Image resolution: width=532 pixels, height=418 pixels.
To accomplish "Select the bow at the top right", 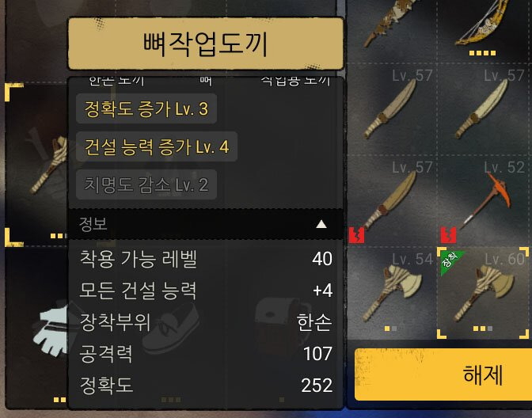I will (x=483, y=28).
